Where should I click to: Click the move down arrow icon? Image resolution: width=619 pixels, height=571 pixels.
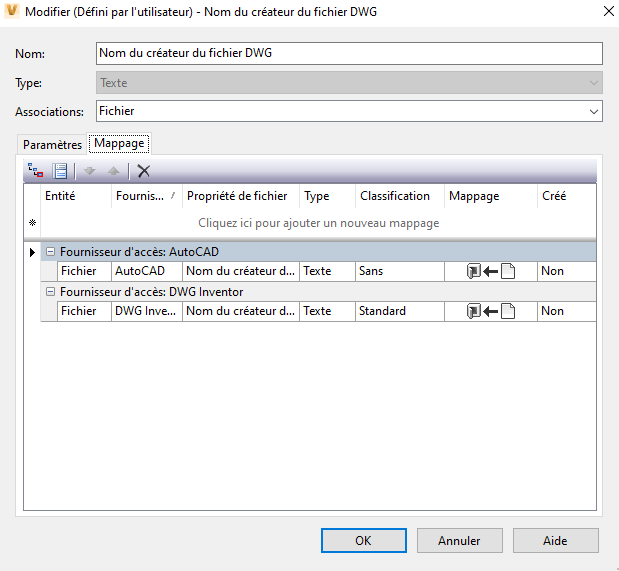point(90,171)
